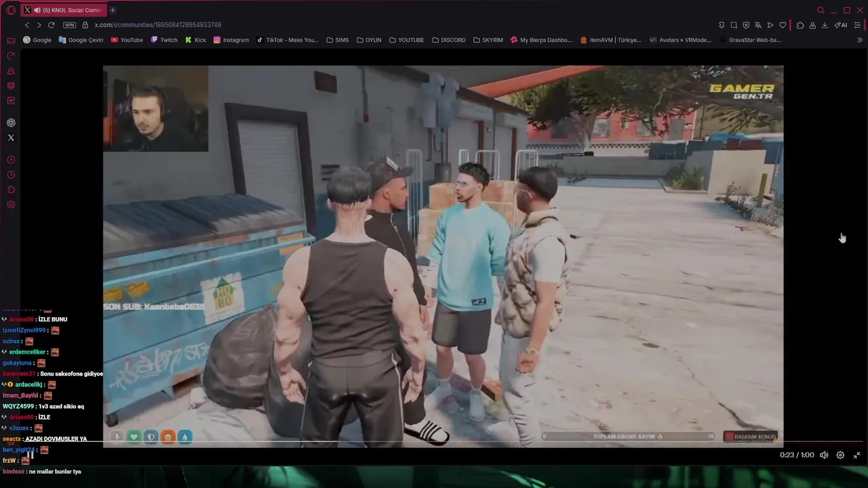Open the AI assistant button
Viewport: 868px width, 488px height.
pos(841,25)
